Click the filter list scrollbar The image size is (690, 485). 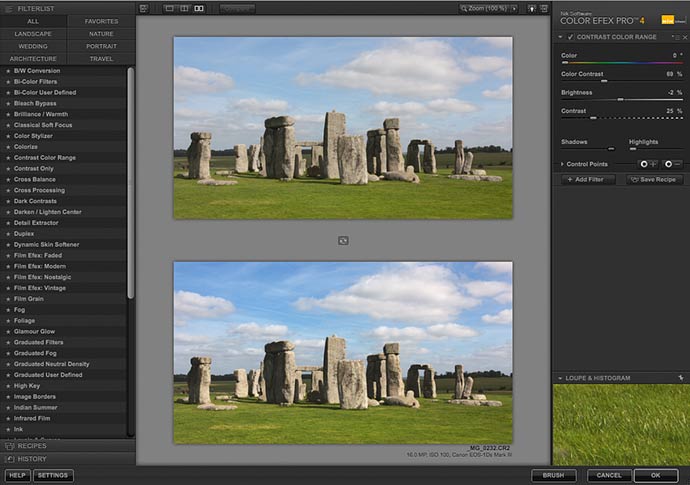131,183
